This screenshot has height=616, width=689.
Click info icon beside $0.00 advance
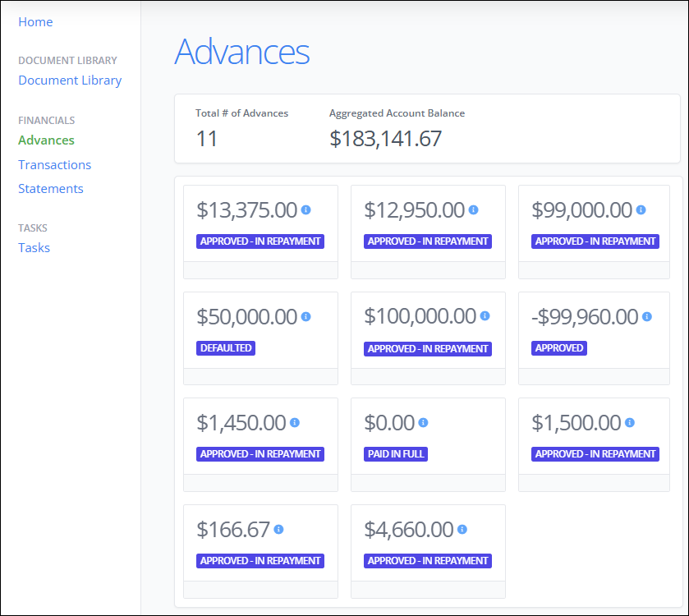coord(423,423)
